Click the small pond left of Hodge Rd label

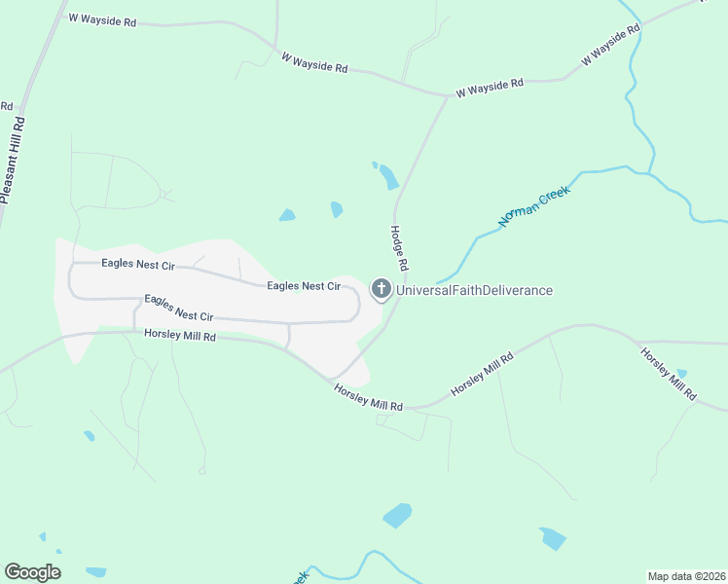pos(337,209)
